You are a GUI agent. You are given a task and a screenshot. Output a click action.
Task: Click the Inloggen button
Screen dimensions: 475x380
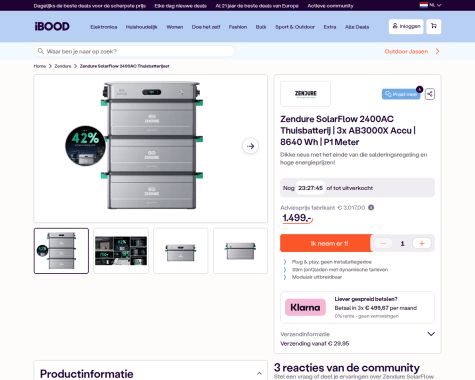pos(406,26)
